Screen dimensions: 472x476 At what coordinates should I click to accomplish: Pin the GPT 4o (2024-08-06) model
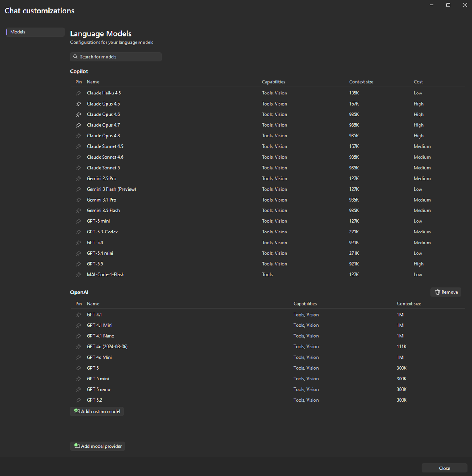click(78, 346)
